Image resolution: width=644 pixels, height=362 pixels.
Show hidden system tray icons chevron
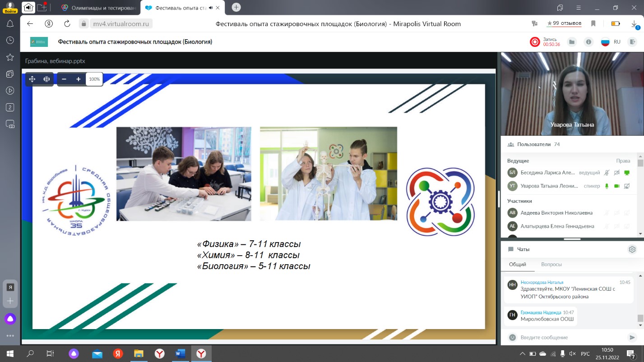523,353
